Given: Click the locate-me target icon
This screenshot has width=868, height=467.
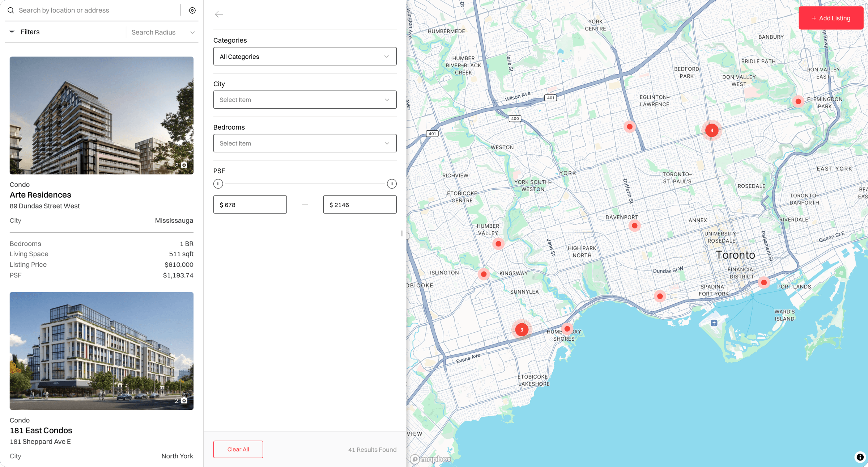Looking at the screenshot, I should 192,10.
